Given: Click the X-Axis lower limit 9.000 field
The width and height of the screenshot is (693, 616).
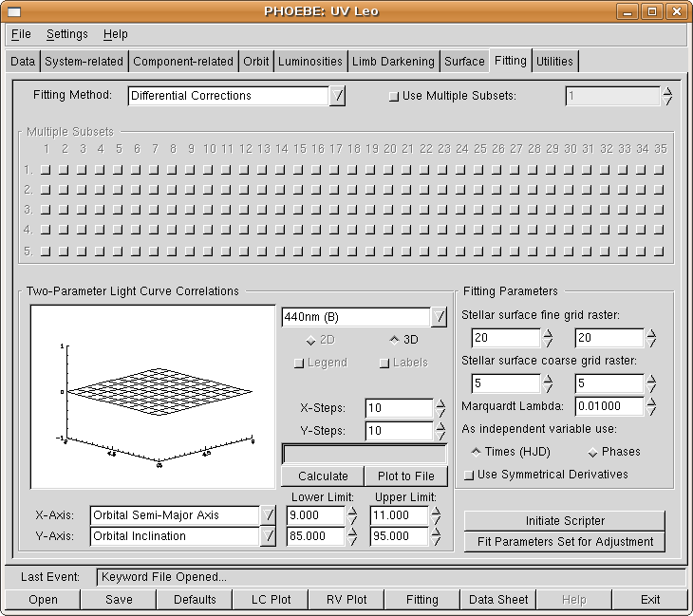Looking at the screenshot, I should click(x=315, y=515).
